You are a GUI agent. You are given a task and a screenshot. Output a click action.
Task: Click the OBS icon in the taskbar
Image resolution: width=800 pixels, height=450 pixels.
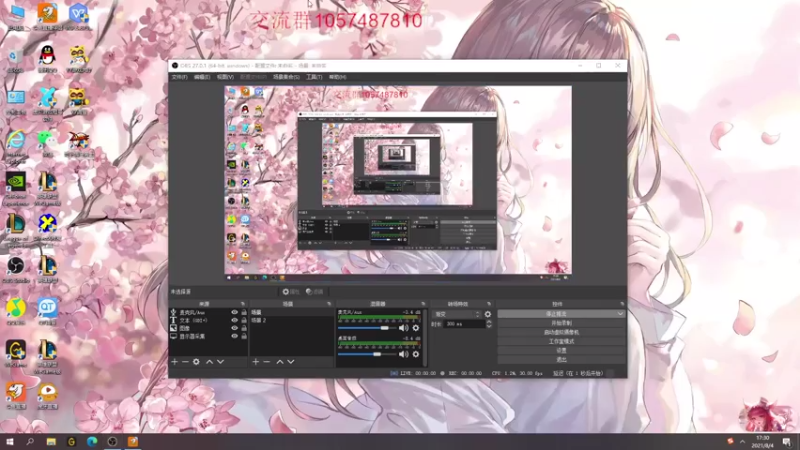coord(112,441)
